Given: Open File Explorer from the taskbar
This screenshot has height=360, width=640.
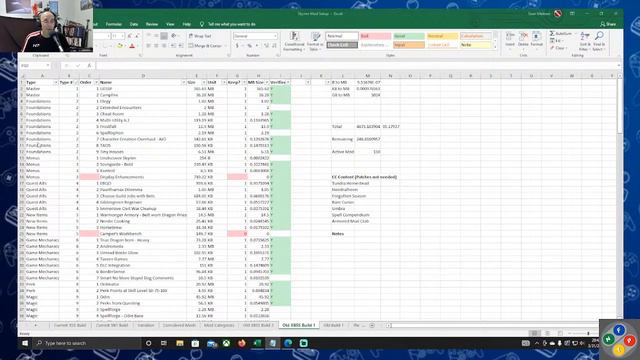Looking at the screenshot, I should tap(180, 343).
